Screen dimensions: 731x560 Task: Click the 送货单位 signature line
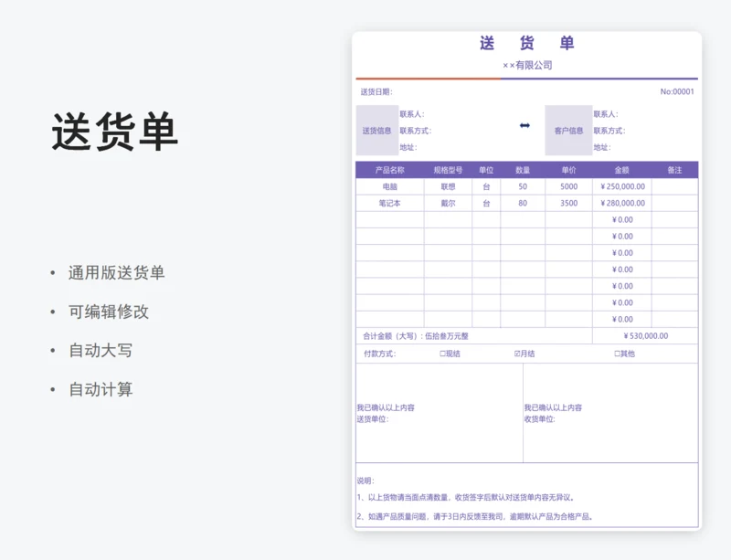[x=373, y=419]
